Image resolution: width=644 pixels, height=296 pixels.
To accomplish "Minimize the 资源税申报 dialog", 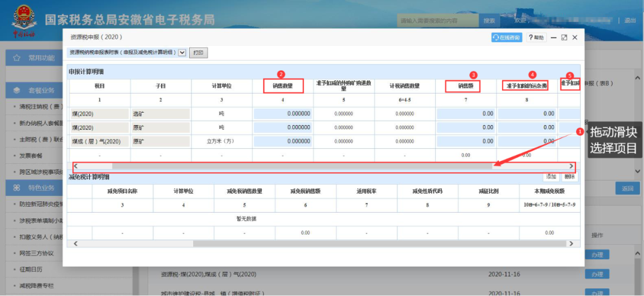I will (553, 38).
